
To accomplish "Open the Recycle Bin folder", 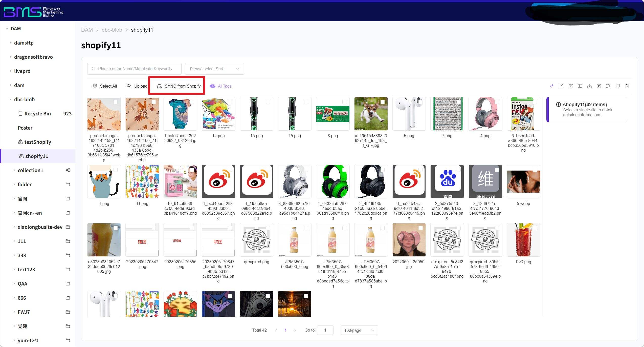I will pos(37,114).
